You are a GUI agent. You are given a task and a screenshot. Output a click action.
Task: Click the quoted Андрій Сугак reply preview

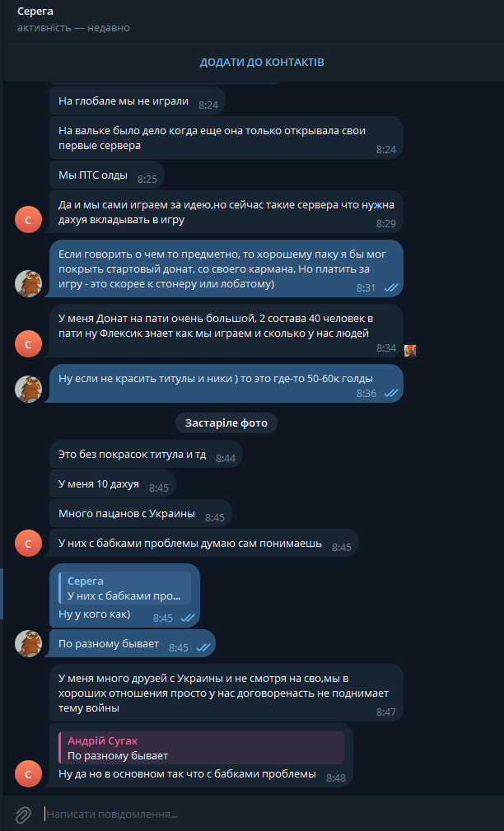tap(202, 748)
